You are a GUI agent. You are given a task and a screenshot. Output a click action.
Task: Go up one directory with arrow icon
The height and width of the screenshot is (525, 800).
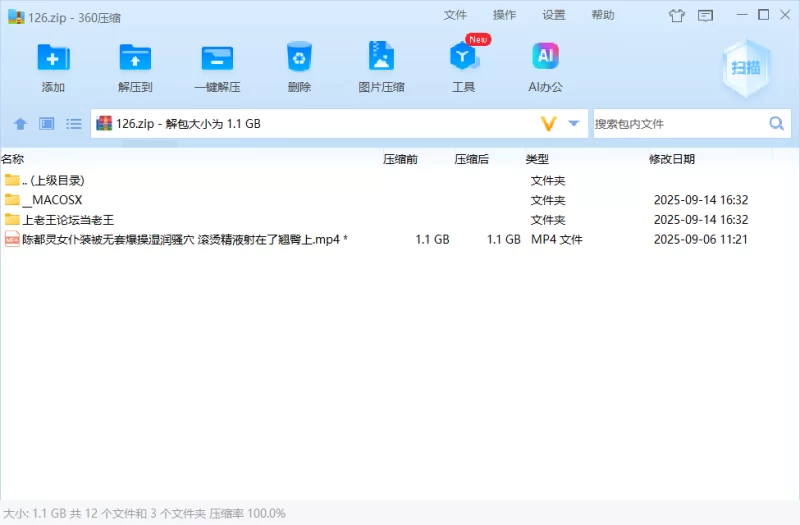(x=20, y=123)
